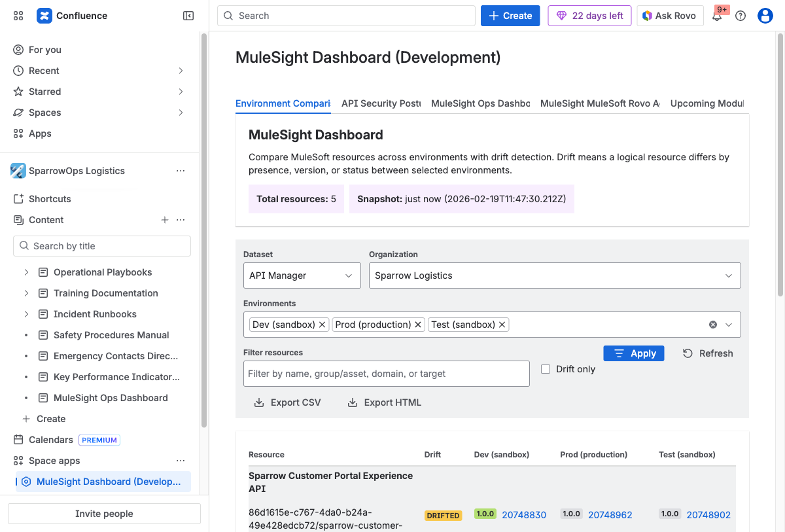Click the Filter resources input field
Viewport: 785px width, 532px height.
click(386, 373)
